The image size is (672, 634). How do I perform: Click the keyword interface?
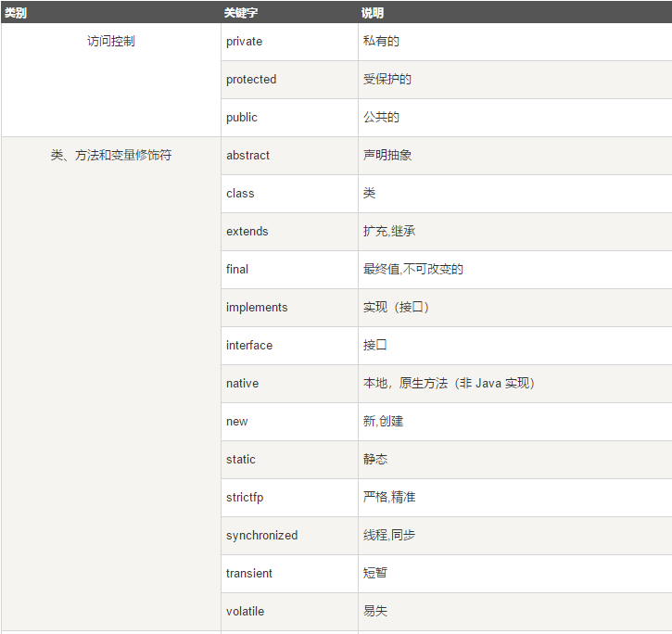tap(249, 346)
